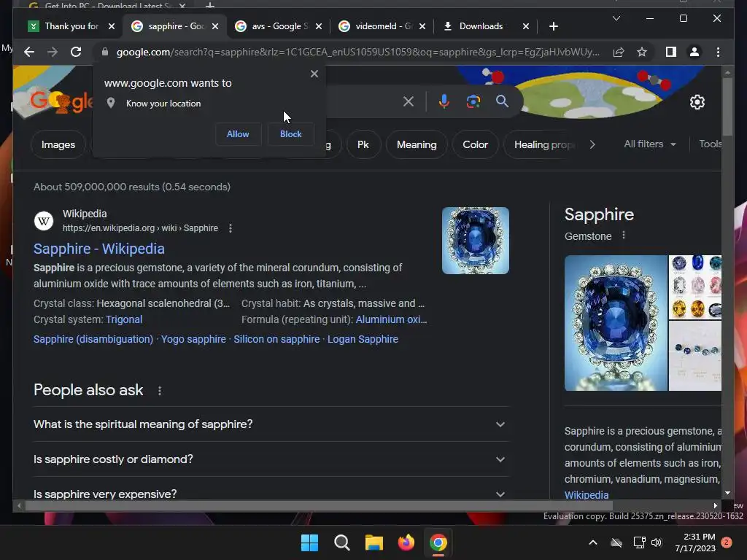Show more filter chips with right arrow
747x560 pixels.
coord(592,145)
